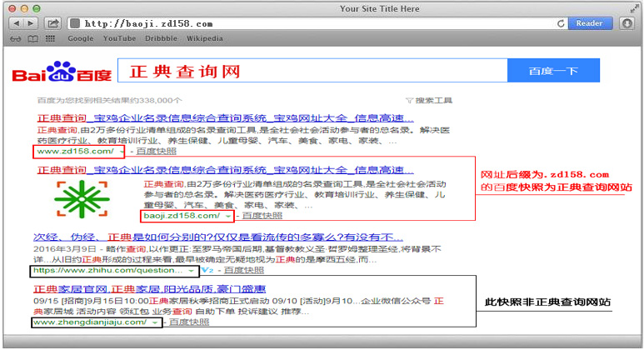Open the share icon in toolbar
Image resolution: width=644 pixels, height=350 pixels.
[52, 23]
